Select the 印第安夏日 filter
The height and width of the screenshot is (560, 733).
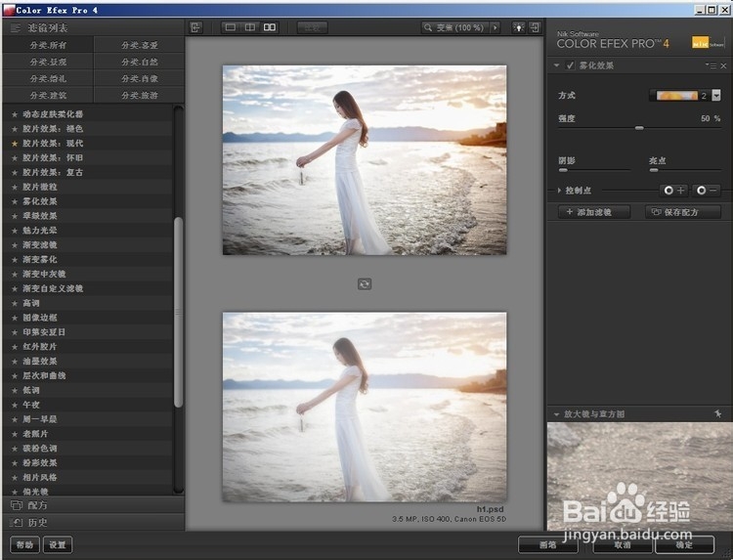coord(87,332)
